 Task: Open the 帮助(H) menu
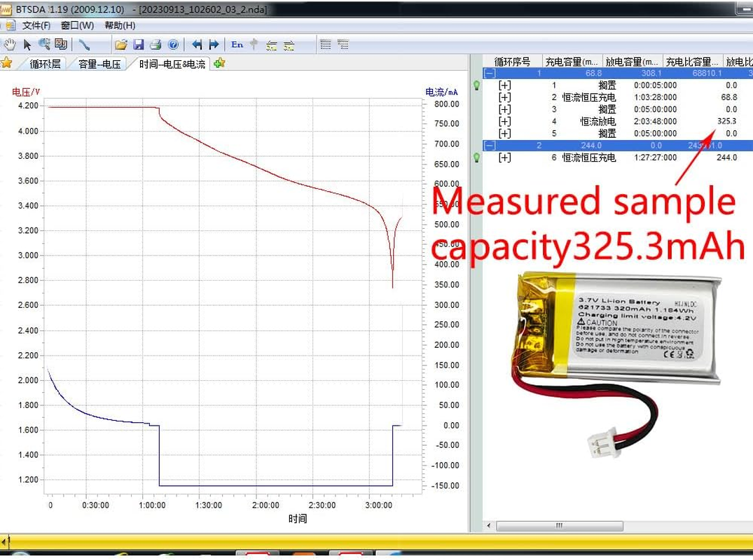point(120,25)
